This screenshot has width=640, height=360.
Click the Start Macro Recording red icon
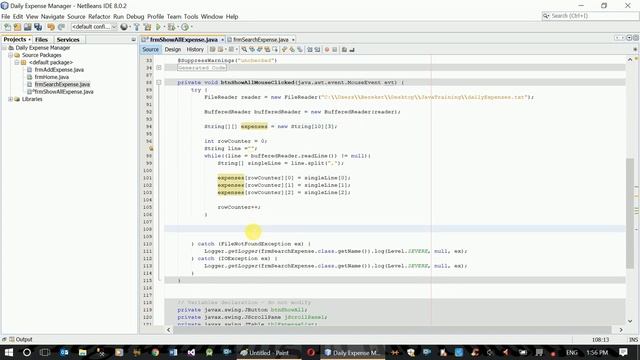(327, 49)
